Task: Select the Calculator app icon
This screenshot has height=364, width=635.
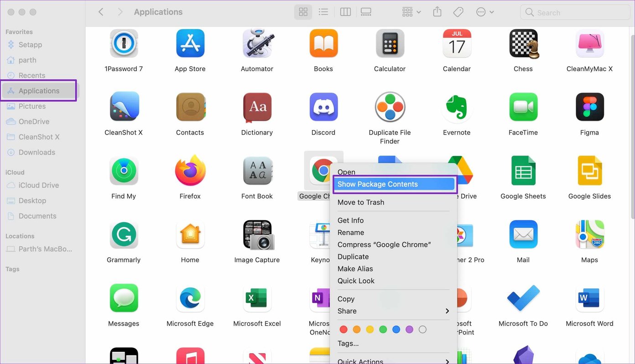Action: click(390, 44)
